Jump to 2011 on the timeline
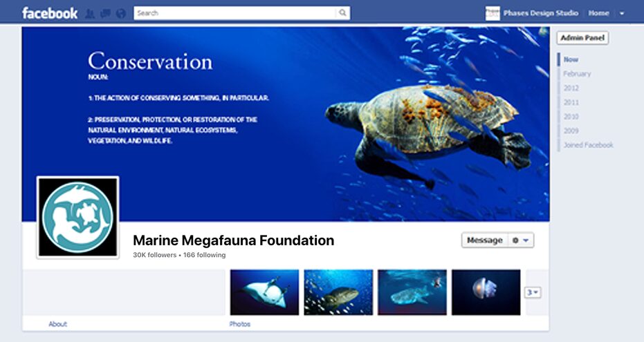Viewport: 644px width, 342px height. 571,102
